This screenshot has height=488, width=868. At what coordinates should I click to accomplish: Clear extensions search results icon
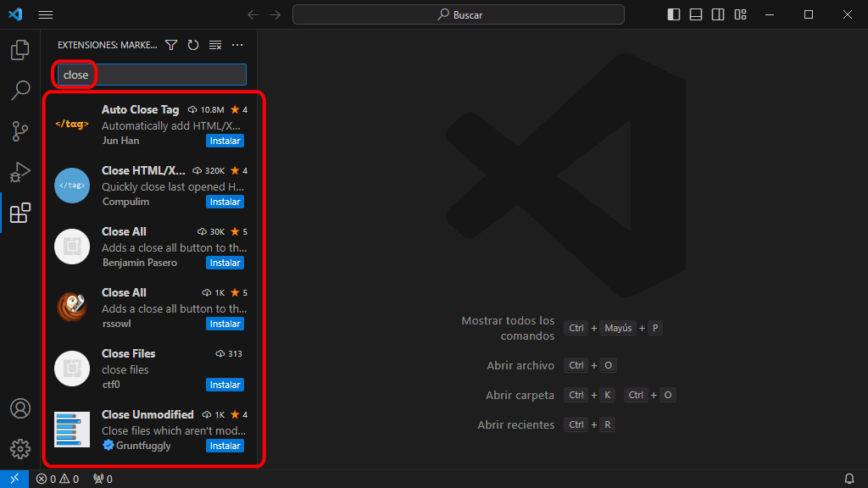[x=215, y=45]
